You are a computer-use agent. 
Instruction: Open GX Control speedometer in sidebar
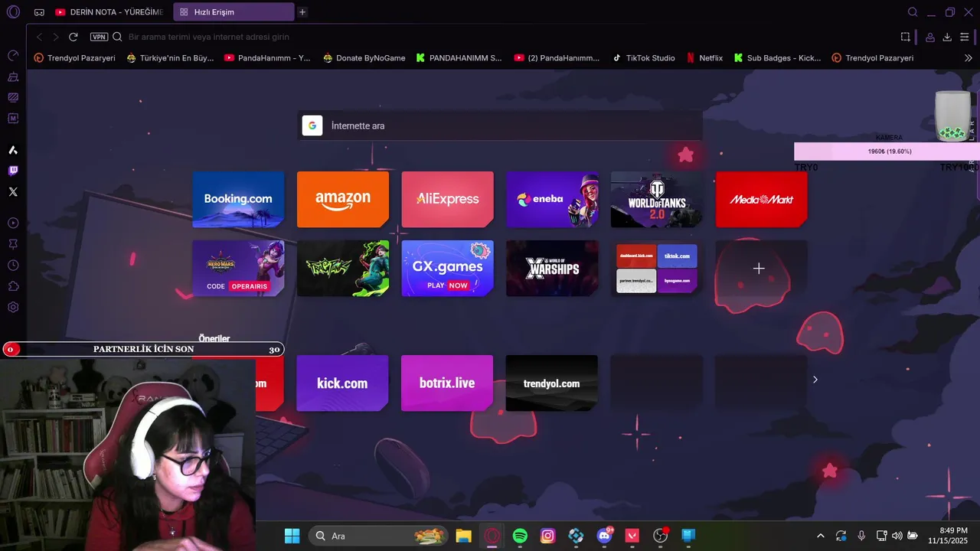13,56
